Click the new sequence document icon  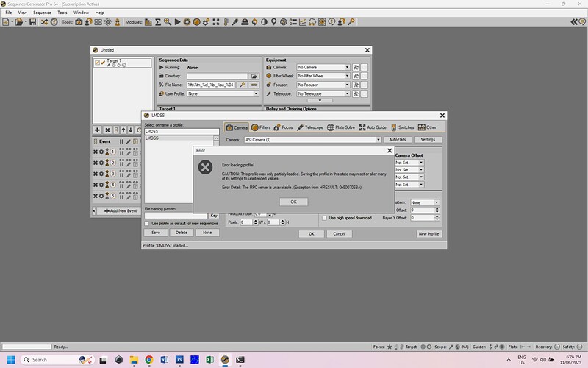[6, 22]
